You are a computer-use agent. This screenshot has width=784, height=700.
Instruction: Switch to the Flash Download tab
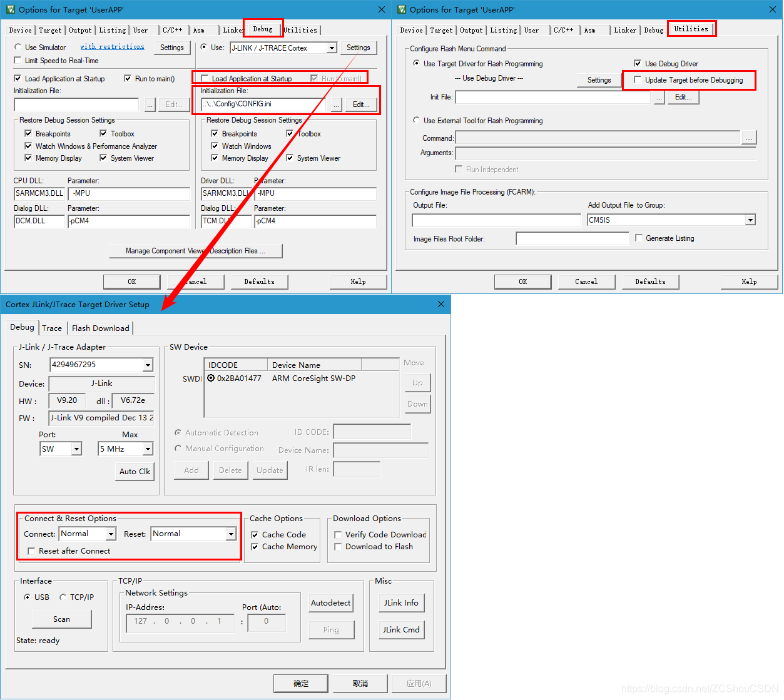(x=100, y=328)
